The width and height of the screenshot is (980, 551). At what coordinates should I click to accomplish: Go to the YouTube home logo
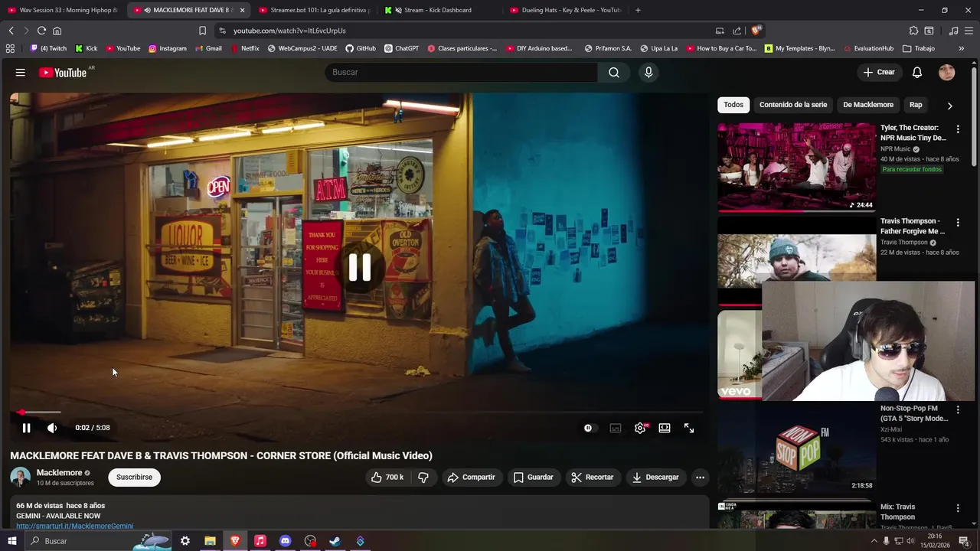(x=64, y=73)
